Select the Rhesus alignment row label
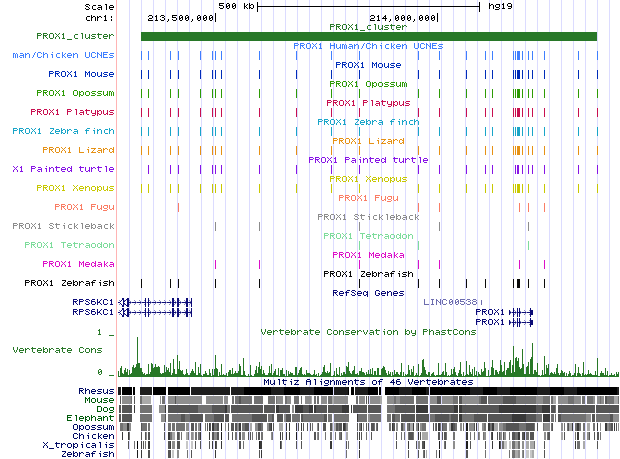This screenshot has width=620, height=459. [x=96, y=391]
